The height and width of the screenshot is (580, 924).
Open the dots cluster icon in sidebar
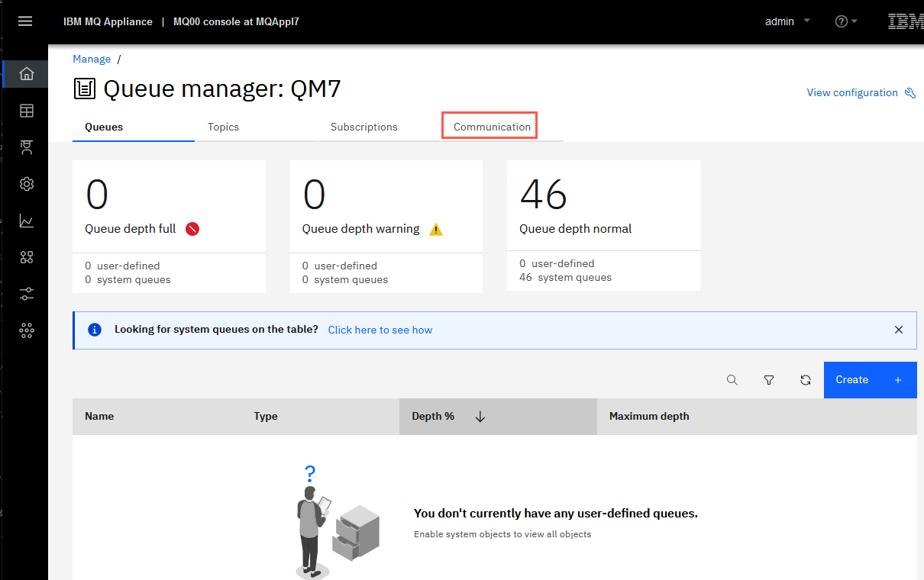(27, 330)
